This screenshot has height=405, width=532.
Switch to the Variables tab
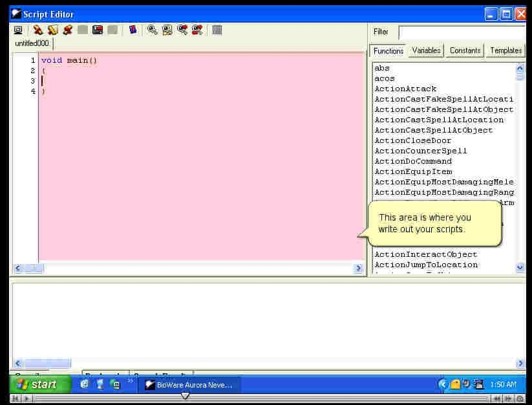426,50
